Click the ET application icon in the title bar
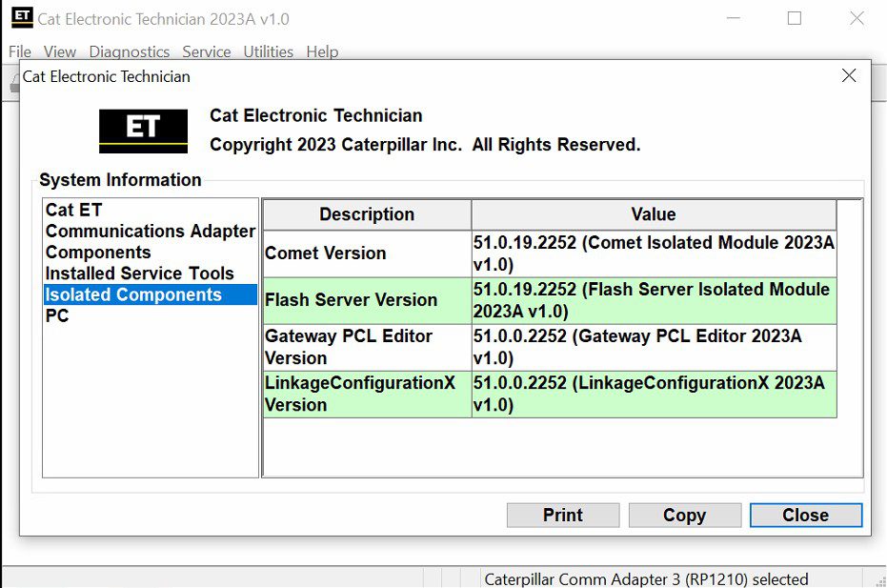The width and height of the screenshot is (887, 588). coord(21,17)
